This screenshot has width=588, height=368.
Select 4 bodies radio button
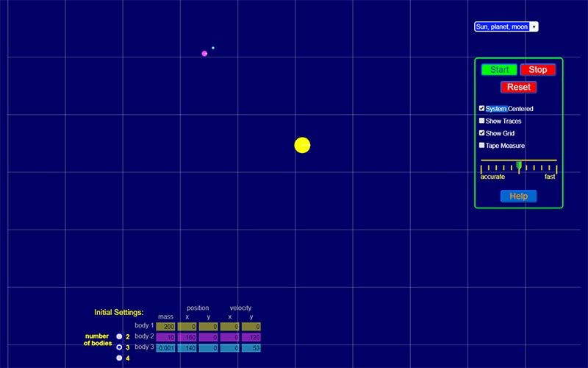(119, 358)
